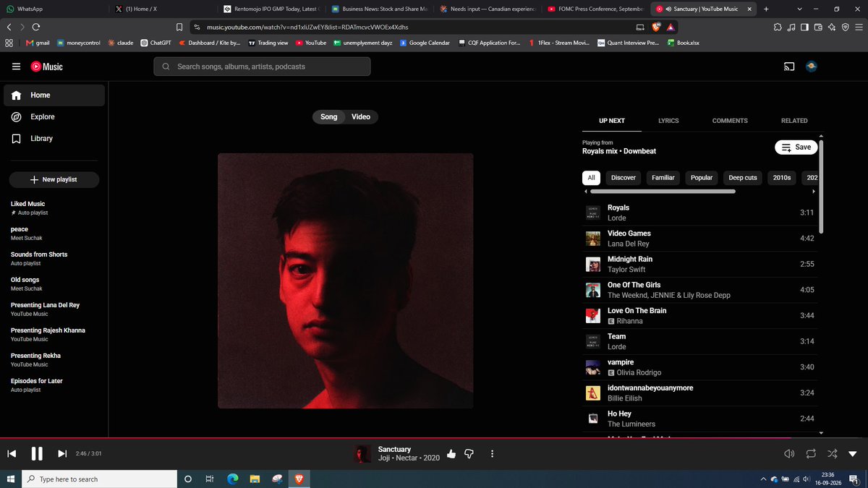This screenshot has height=488, width=868.
Task: Open Brave Wallet icon
Action: tap(818, 27)
